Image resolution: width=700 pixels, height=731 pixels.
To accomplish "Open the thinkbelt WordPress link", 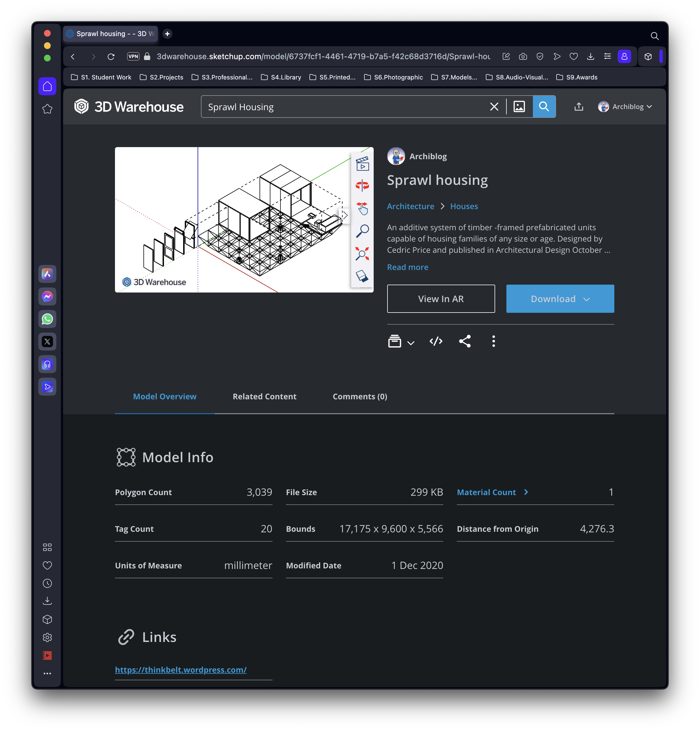I will (180, 670).
